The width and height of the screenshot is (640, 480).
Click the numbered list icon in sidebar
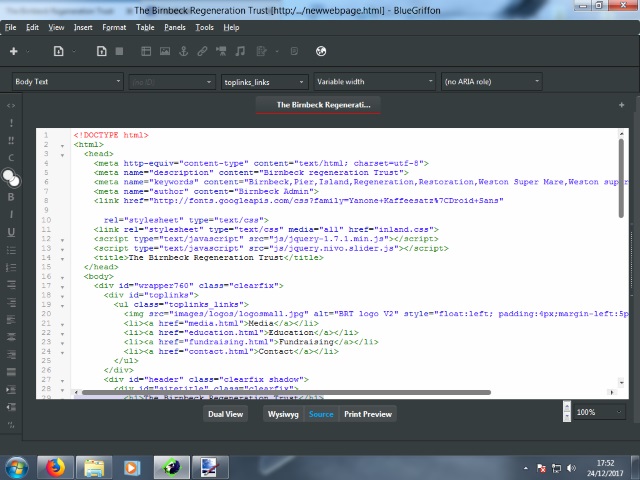11,267
